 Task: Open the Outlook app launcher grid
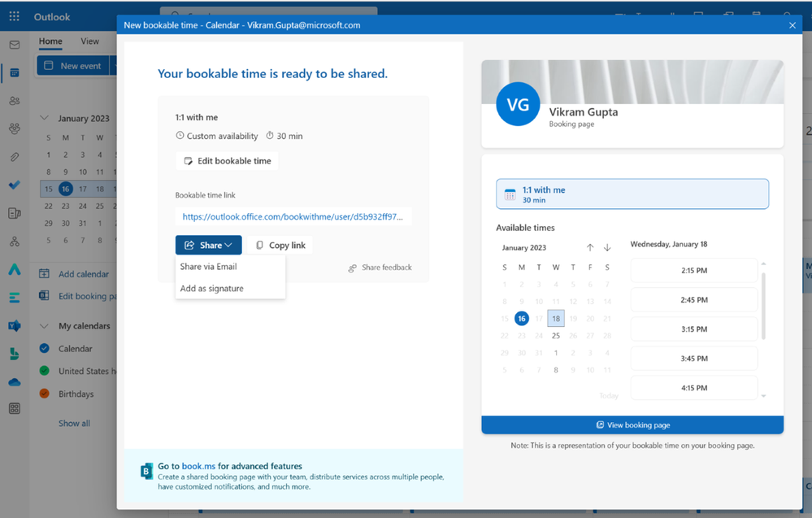point(14,16)
